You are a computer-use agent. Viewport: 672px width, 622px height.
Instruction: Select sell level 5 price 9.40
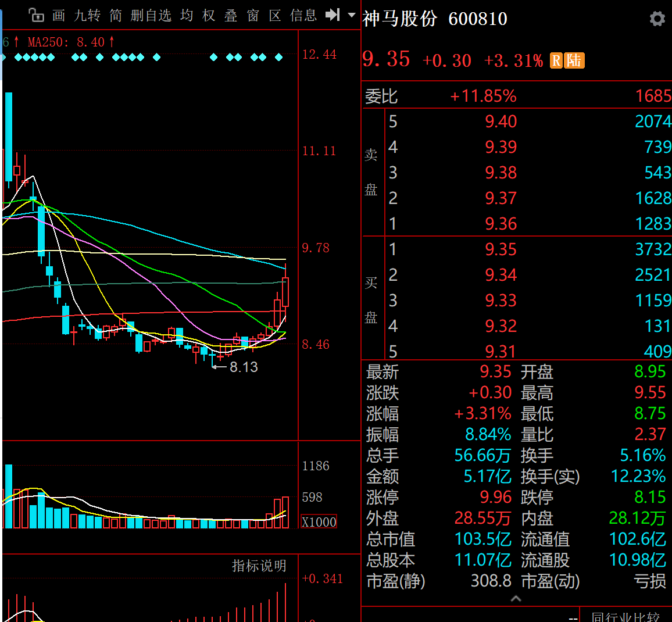pos(501,121)
